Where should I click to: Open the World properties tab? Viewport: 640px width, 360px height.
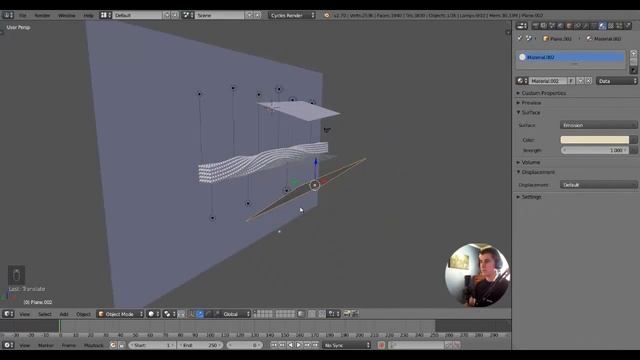click(x=560, y=26)
